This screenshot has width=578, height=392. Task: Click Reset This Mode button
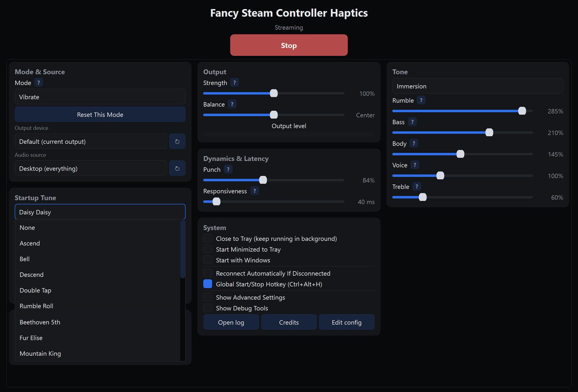(x=100, y=114)
